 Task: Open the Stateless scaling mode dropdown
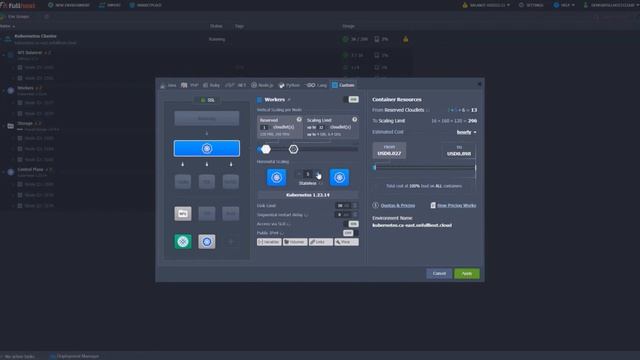(310, 183)
